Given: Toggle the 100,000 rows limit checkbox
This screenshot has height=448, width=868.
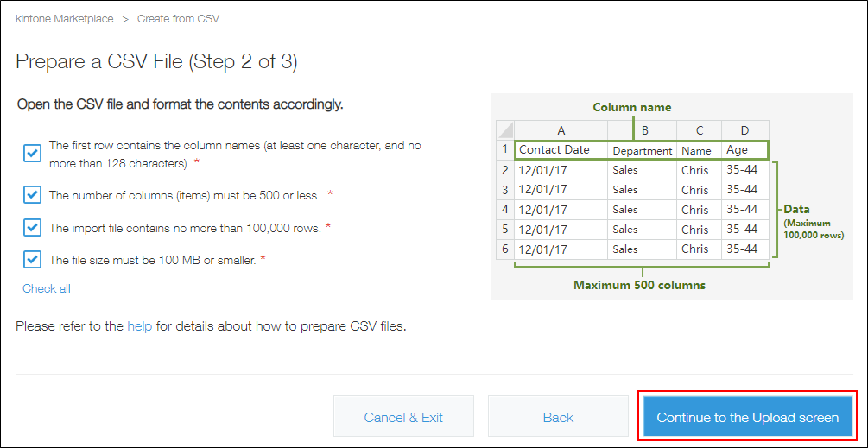Looking at the screenshot, I should (x=32, y=228).
